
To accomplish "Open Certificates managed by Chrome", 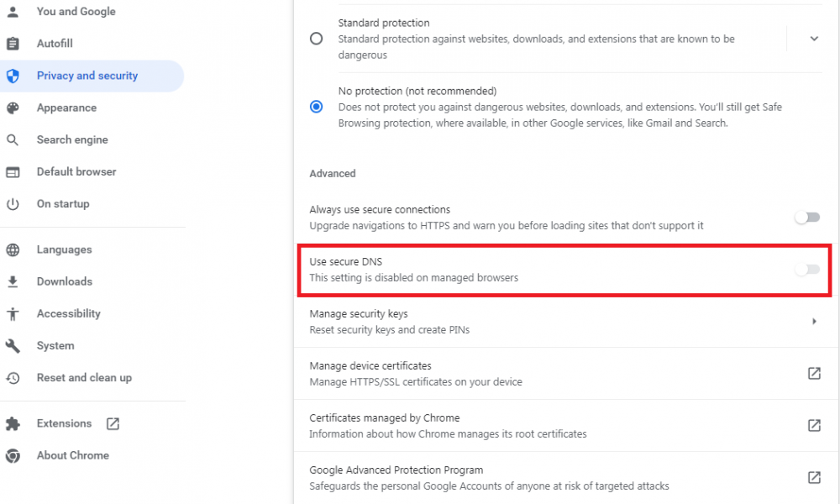I will 814,425.
